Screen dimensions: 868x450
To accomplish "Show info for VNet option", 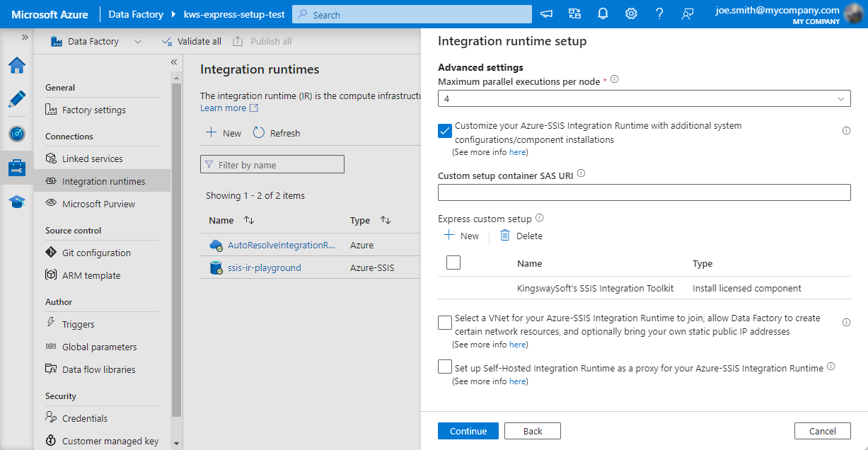I will coord(846,323).
